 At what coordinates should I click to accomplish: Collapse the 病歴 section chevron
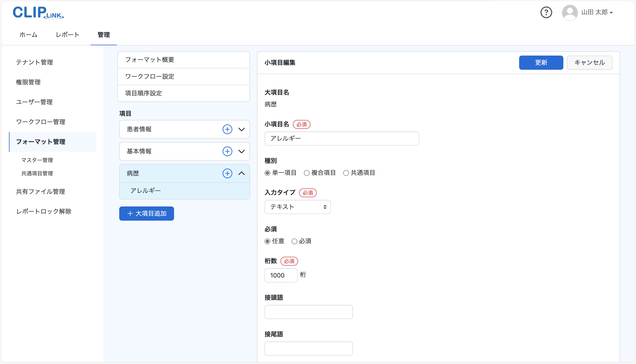241,173
